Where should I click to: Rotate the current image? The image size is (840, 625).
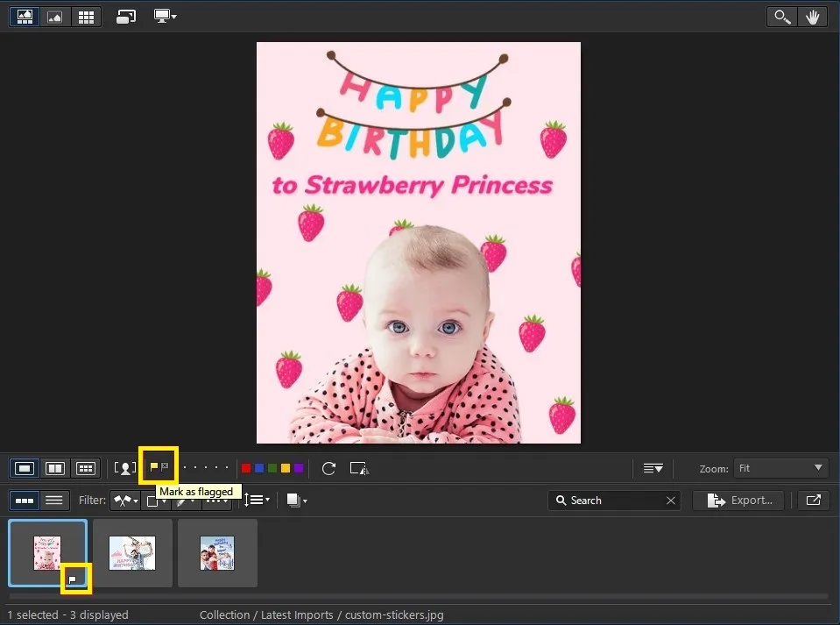(328, 467)
